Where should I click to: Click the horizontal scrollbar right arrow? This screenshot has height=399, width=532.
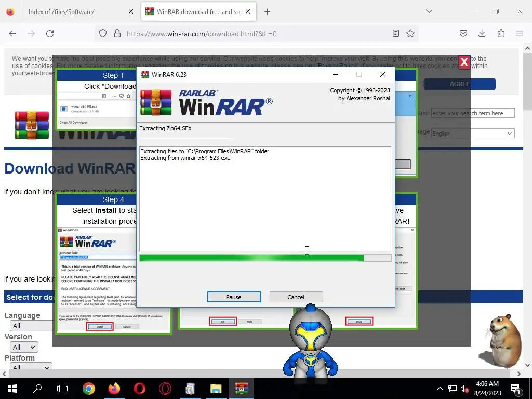[519, 374]
